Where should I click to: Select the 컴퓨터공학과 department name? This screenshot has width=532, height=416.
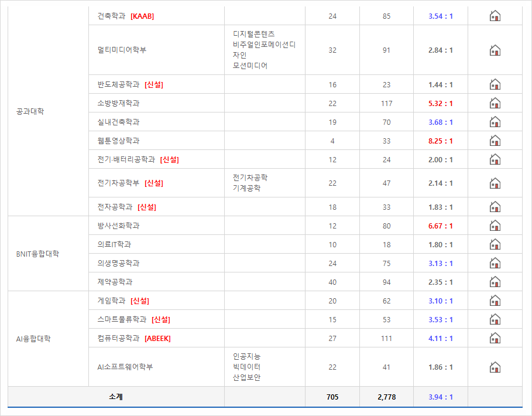tap(118, 338)
